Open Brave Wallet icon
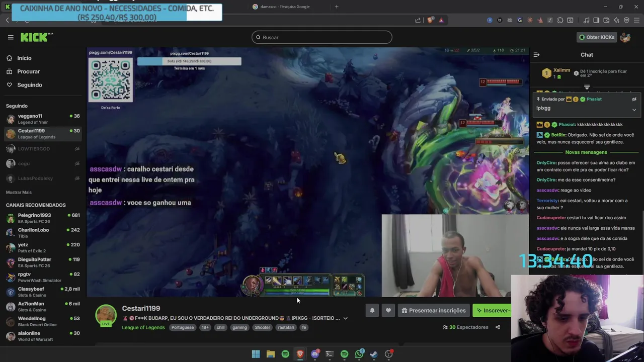 click(x=606, y=20)
